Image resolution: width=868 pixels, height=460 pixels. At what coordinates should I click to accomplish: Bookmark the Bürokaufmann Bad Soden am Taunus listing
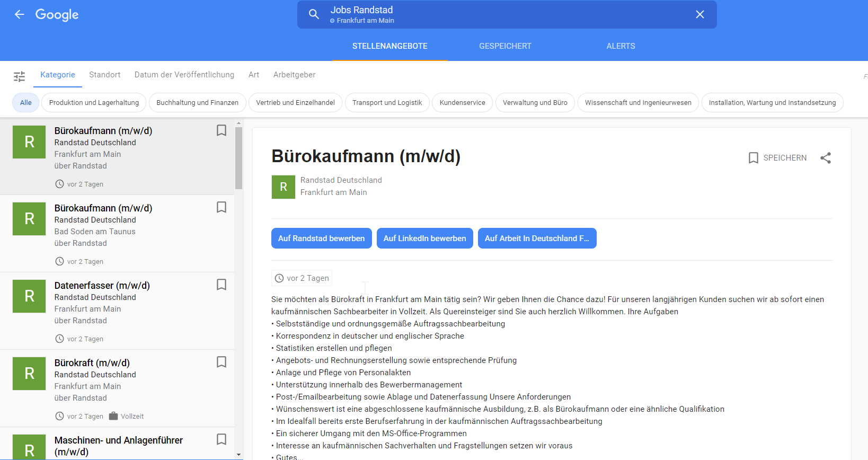(222, 207)
